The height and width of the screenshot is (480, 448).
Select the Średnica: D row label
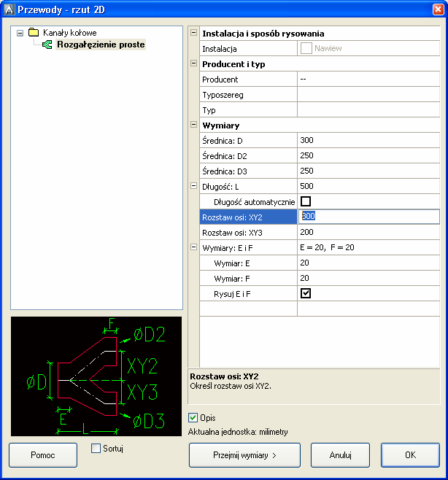223,141
